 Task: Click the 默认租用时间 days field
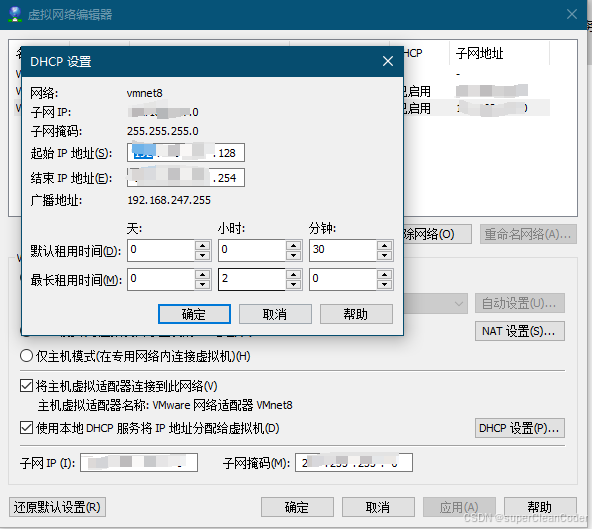(161, 250)
